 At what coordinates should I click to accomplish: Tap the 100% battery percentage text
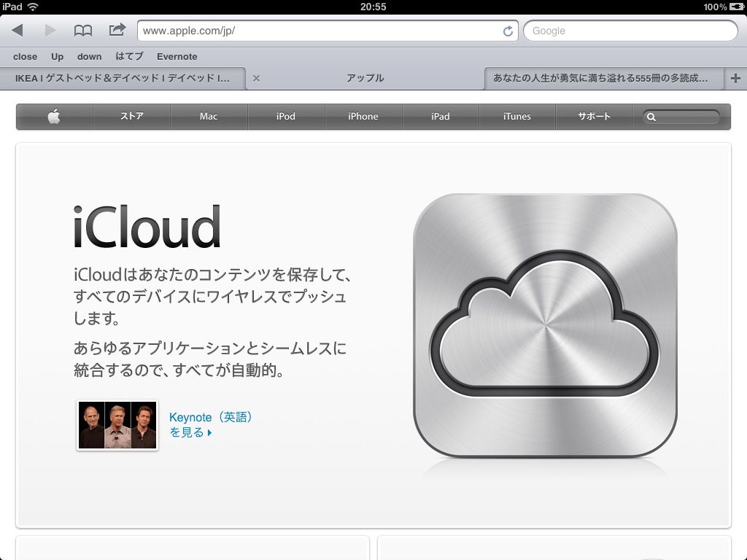click(x=715, y=7)
